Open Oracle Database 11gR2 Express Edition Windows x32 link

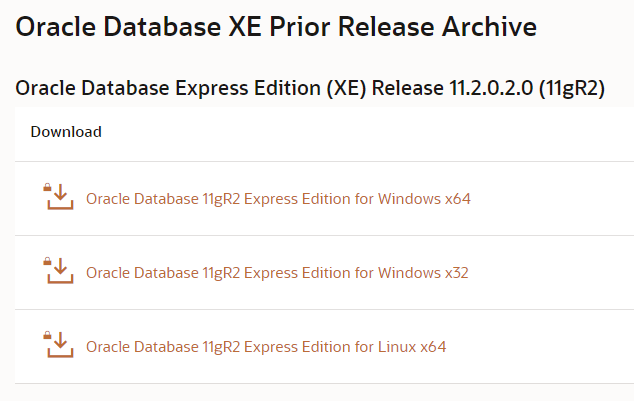(277, 273)
